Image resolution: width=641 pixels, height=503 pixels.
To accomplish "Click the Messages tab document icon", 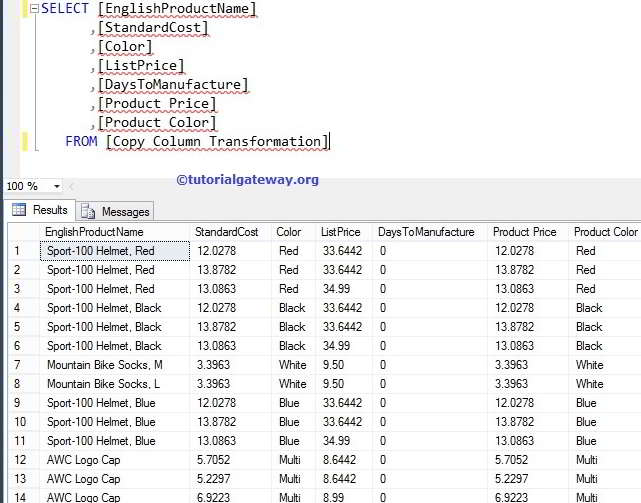I will tap(88, 211).
